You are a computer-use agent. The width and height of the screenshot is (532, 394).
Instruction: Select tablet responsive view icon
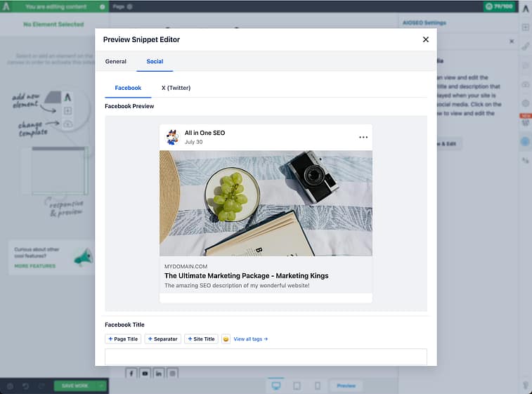(x=297, y=386)
